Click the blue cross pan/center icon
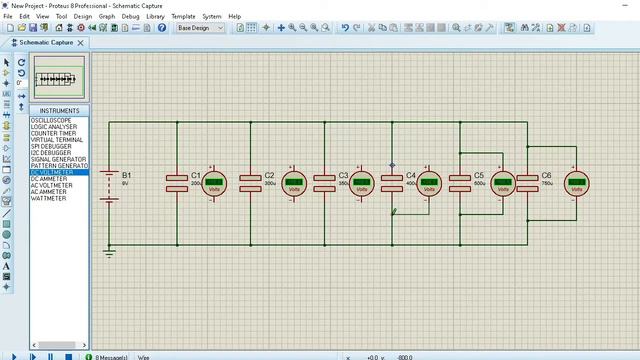The width and height of the screenshot is (640, 360). [x=281, y=28]
